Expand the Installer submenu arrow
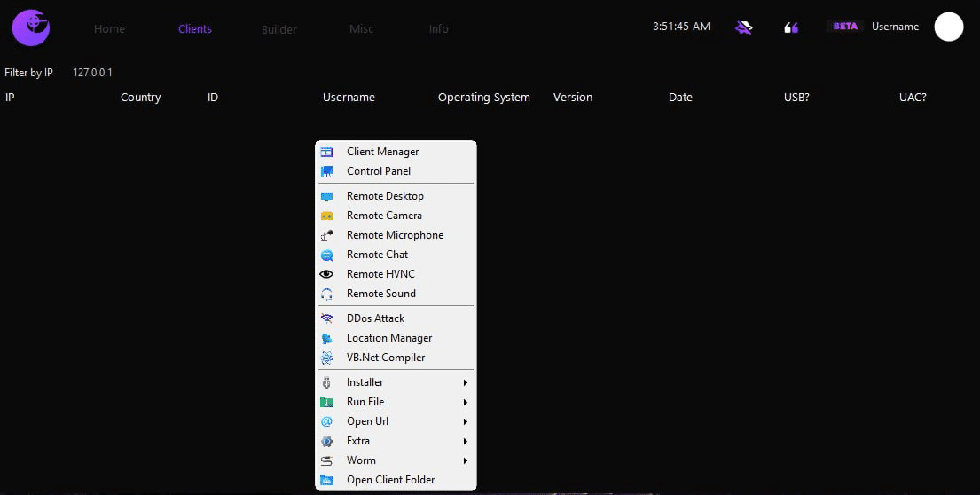980x495 pixels. (x=465, y=382)
